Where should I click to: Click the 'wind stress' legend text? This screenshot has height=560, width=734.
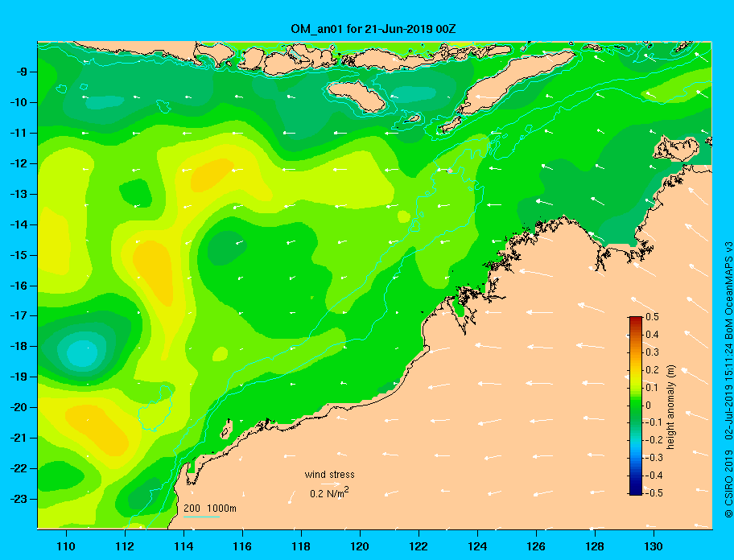click(x=329, y=475)
